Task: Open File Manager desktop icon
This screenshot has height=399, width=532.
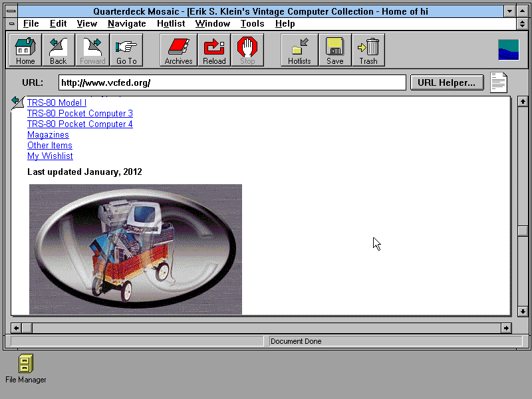Action: [x=26, y=368]
